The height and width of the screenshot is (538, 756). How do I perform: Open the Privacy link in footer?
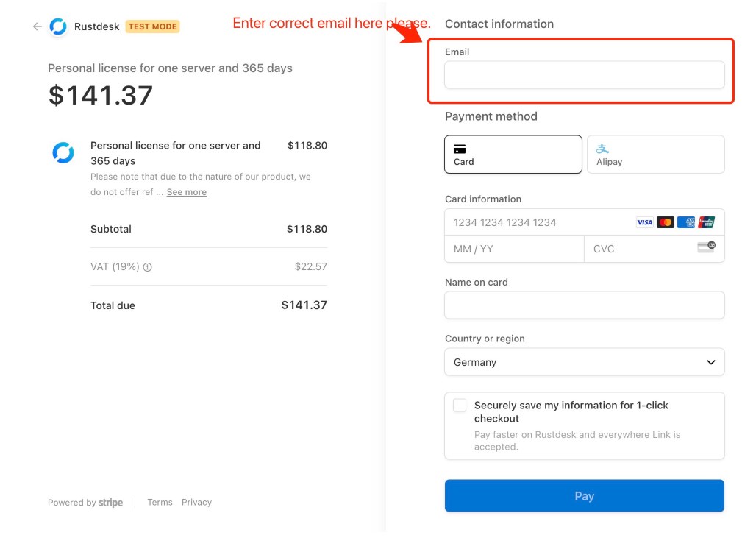196,503
